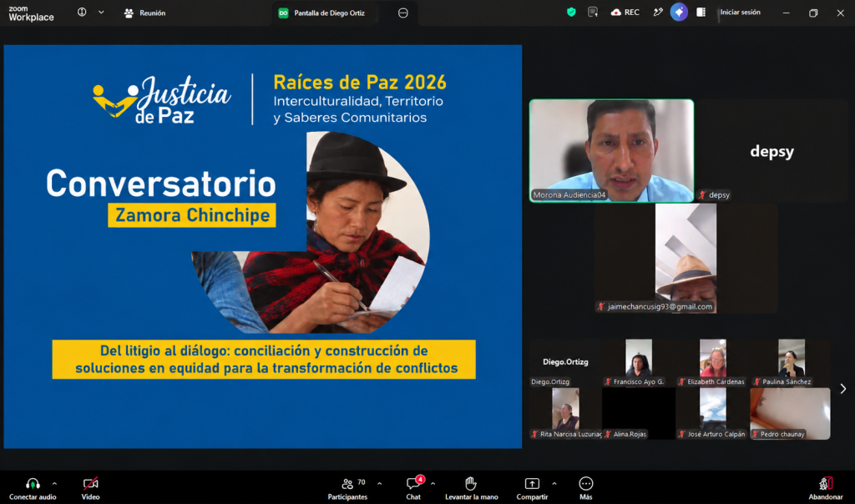Select Pantalla de Diego Ortiz tab
The width and height of the screenshot is (855, 504).
(321, 13)
